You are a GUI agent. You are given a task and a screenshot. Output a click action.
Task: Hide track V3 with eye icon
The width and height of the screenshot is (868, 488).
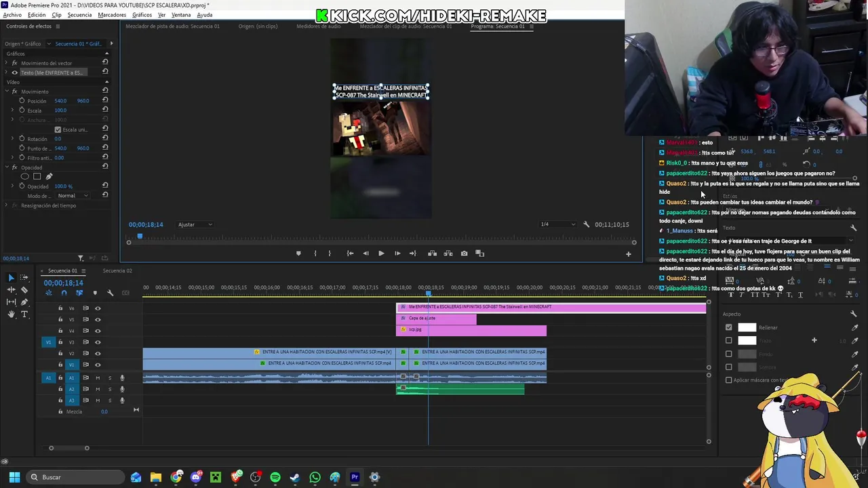click(x=98, y=342)
